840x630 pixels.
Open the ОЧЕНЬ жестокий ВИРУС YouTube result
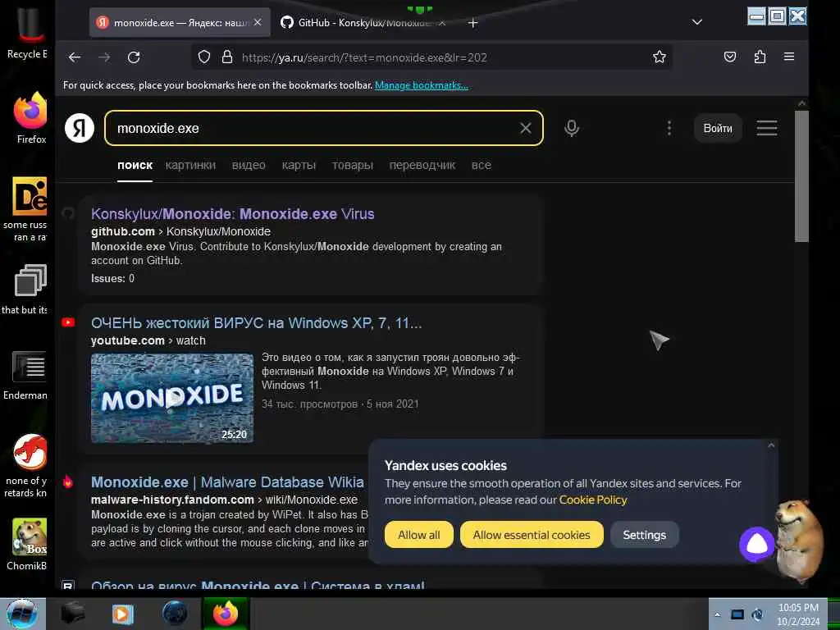(256, 323)
